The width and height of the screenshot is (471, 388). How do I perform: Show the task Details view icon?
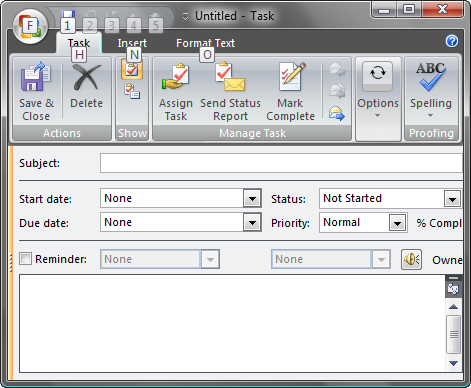click(x=132, y=92)
